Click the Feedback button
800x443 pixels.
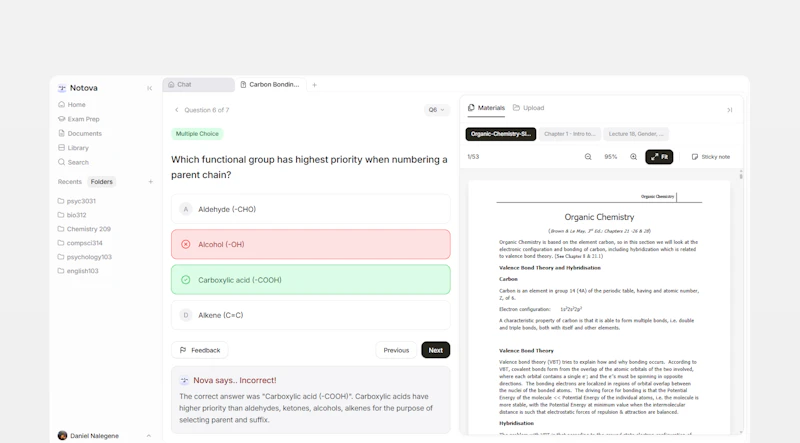coord(199,350)
